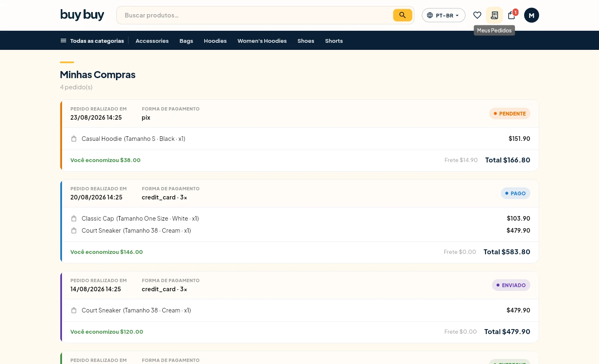Click Total $583.80 text
This screenshot has height=364, width=599.
(507, 252)
